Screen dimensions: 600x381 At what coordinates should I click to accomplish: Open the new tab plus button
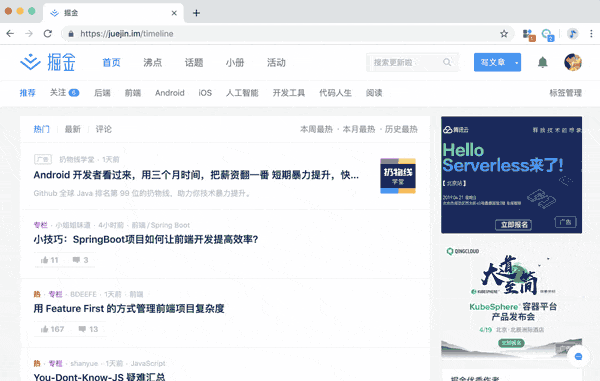(196, 13)
